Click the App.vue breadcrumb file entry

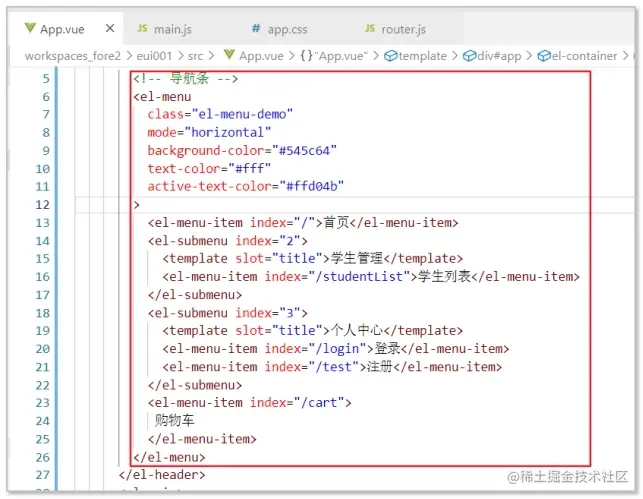click(261, 56)
